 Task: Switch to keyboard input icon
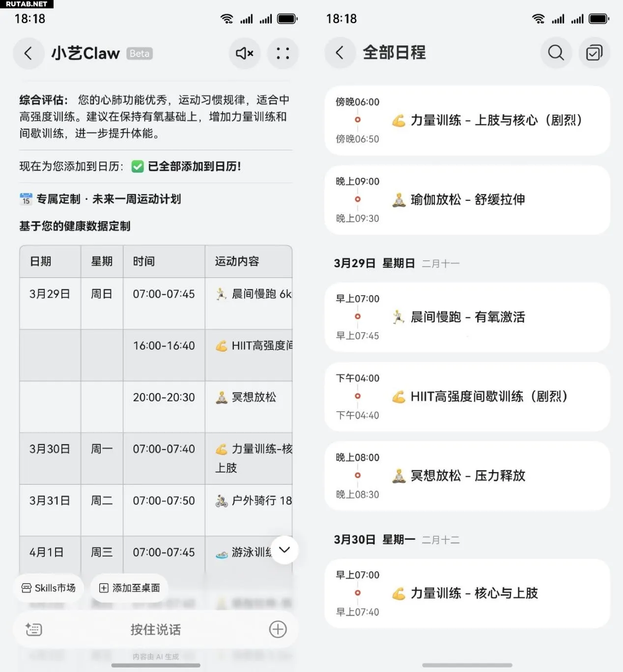(34, 629)
